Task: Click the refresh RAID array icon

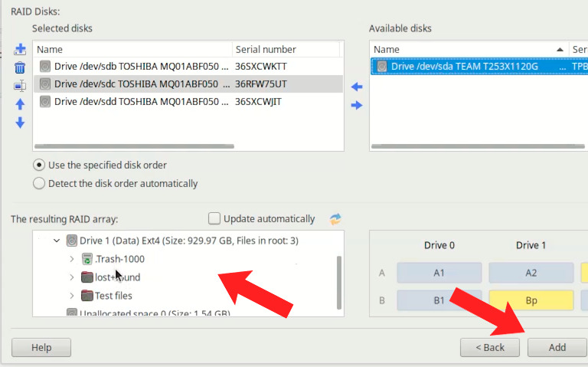Action: 335,219
